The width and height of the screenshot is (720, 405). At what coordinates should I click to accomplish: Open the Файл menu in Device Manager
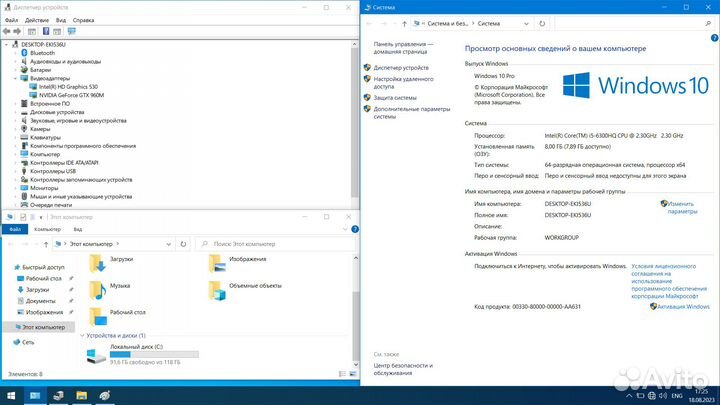click(x=11, y=20)
